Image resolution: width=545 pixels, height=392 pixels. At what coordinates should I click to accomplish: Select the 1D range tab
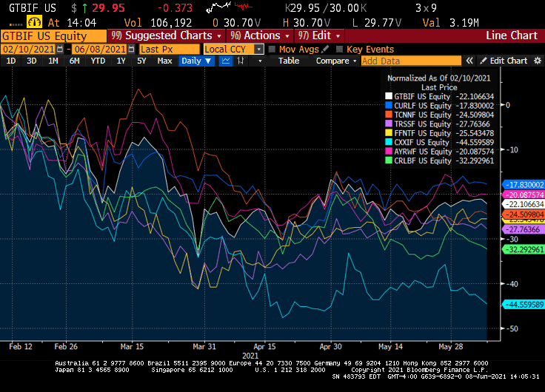[x=11, y=61]
